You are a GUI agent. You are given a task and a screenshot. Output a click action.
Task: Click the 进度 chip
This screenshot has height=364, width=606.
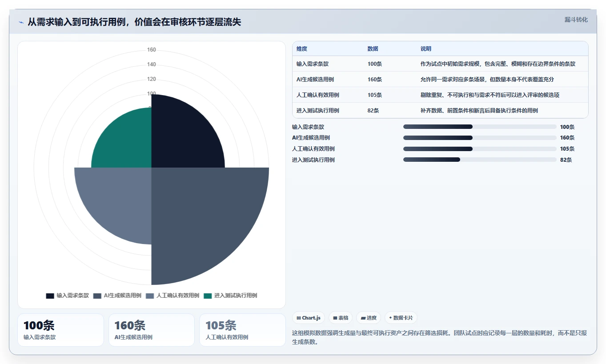tap(369, 318)
